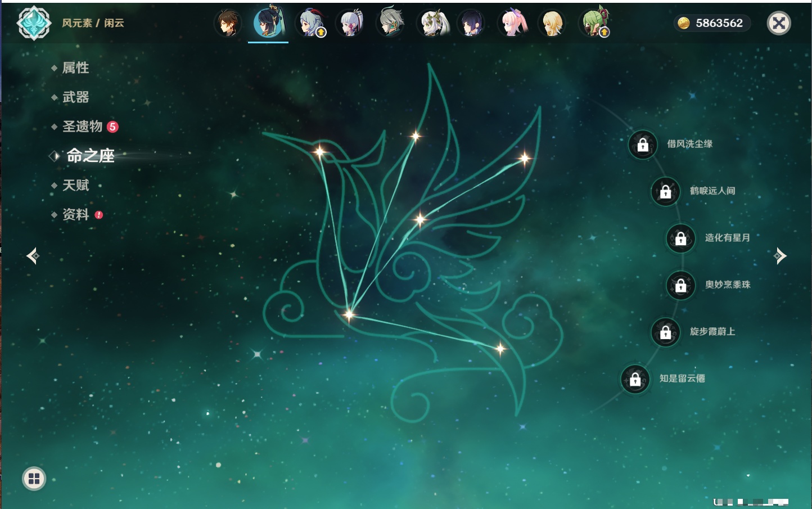812x509 pixels.
Task: Close the character screen with X button
Action: click(779, 23)
